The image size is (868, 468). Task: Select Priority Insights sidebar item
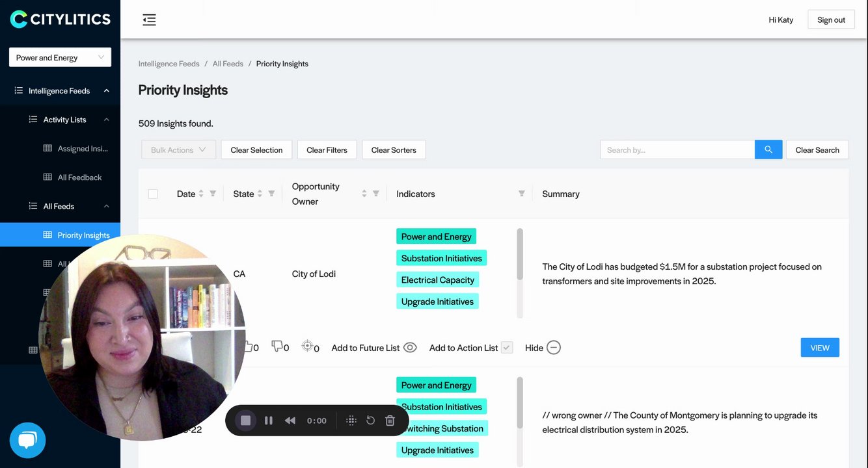(60, 235)
